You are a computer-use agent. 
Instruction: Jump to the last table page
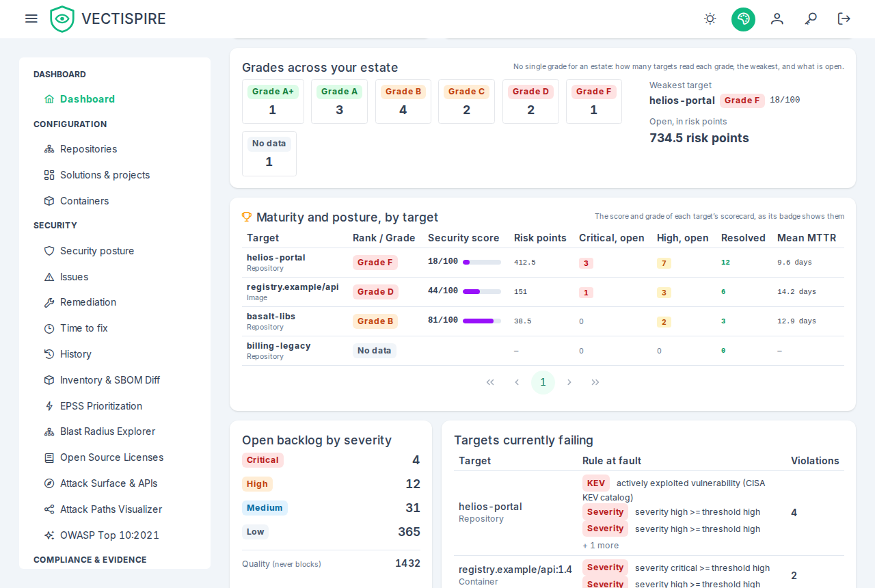(595, 382)
